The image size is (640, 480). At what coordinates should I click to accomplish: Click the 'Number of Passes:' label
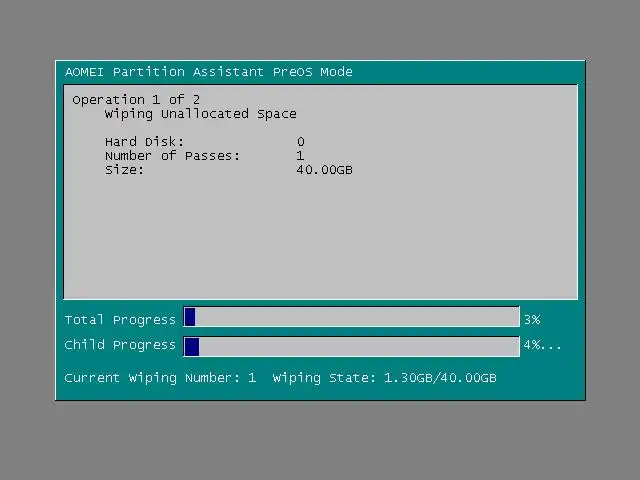tap(172, 156)
